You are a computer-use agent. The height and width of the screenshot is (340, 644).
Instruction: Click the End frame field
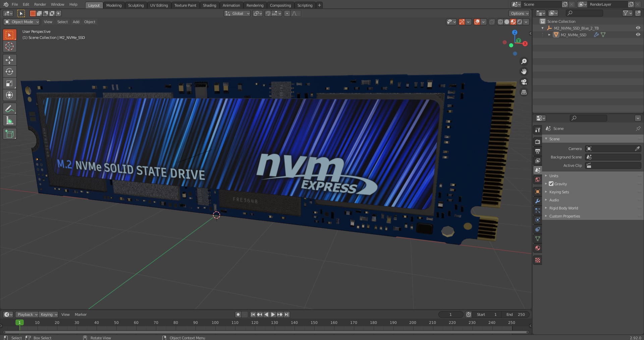point(516,314)
